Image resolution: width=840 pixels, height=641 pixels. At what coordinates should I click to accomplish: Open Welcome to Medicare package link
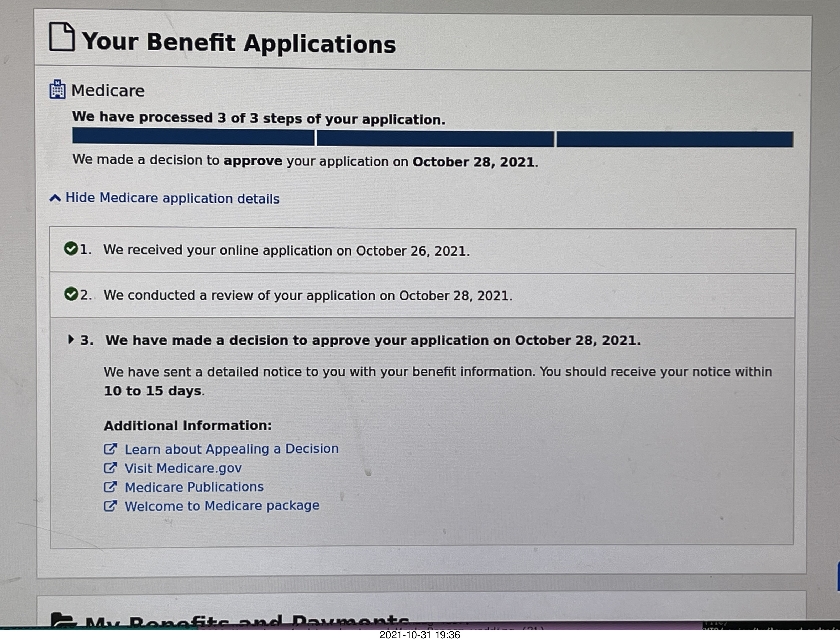(x=222, y=506)
